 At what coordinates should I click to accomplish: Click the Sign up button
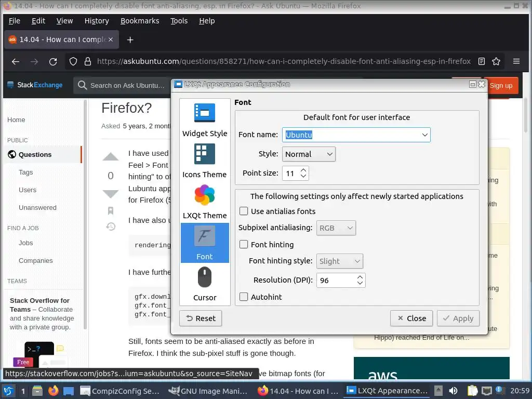503,86
